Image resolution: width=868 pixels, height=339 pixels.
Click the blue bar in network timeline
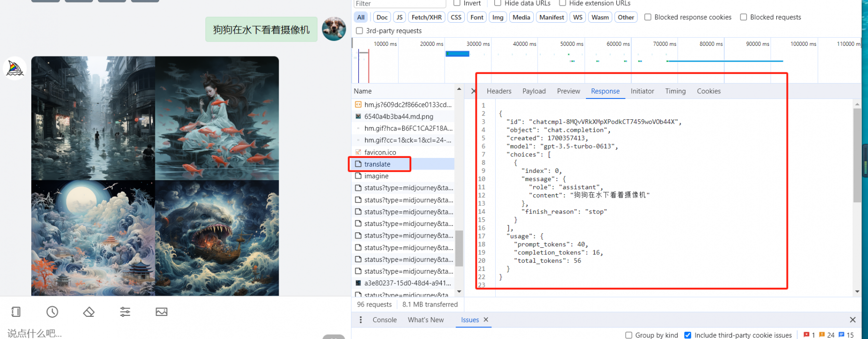(457, 54)
